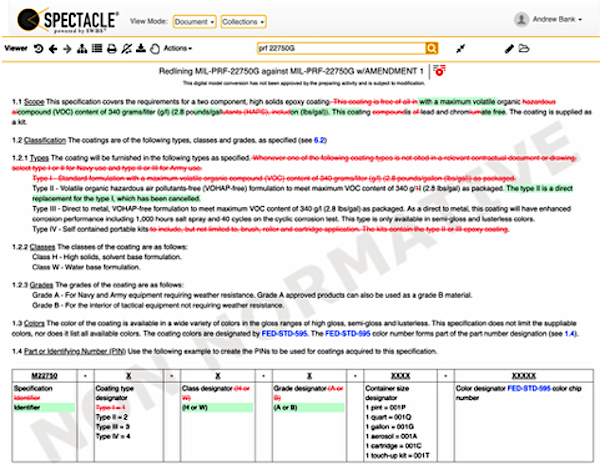The height and width of the screenshot is (470, 600).
Task: Open second FED-STD-595 link before color number
Action: click(347, 333)
